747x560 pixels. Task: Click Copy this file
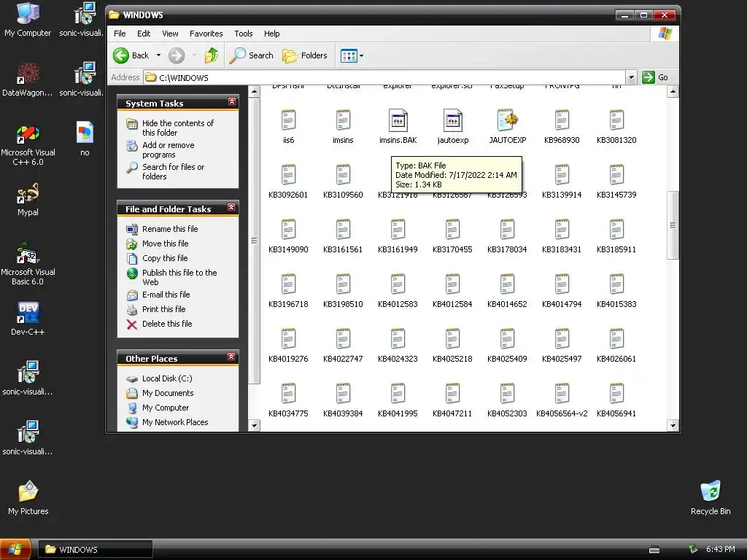pyautogui.click(x=165, y=258)
